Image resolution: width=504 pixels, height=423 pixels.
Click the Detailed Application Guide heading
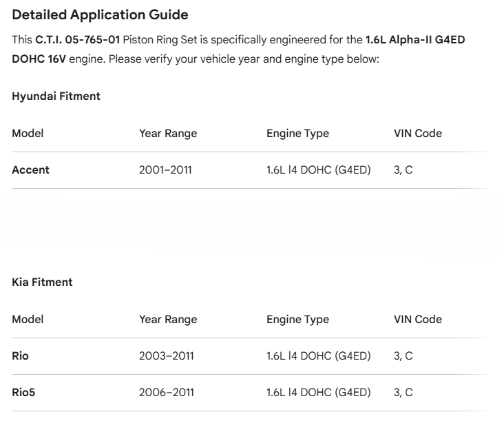click(x=100, y=15)
